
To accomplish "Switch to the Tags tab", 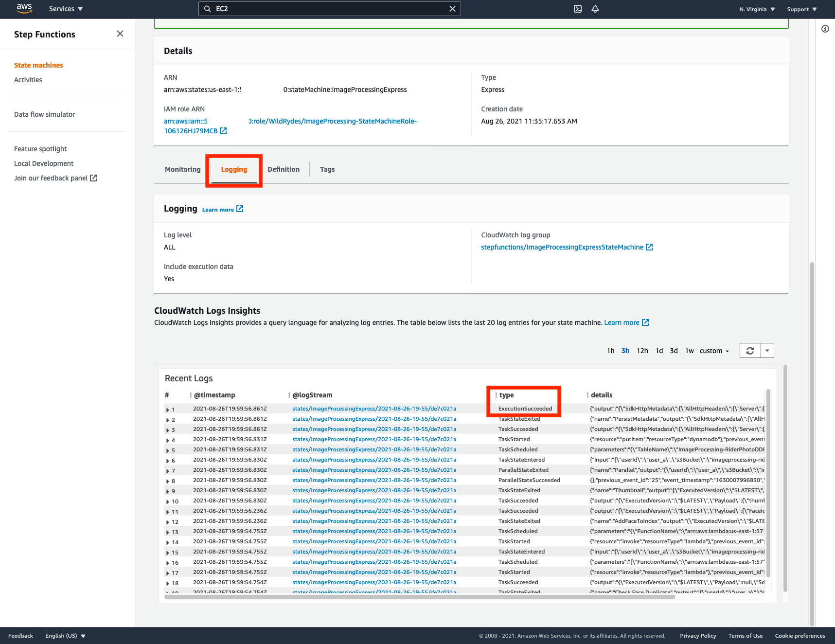I will [x=327, y=169].
